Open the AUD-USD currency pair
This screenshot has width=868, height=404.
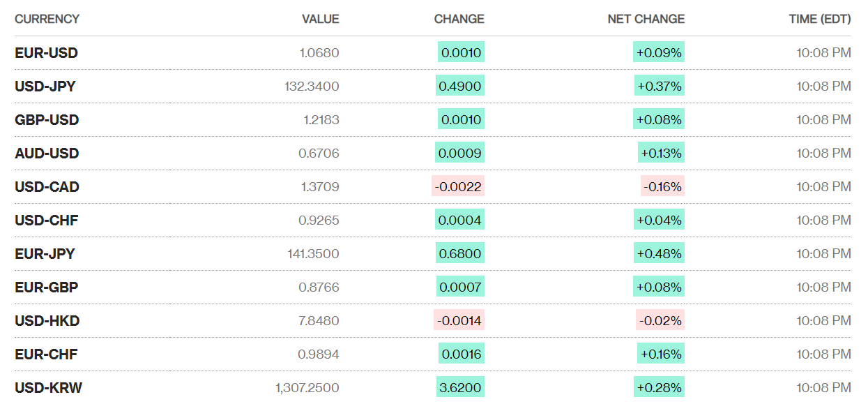(47, 154)
